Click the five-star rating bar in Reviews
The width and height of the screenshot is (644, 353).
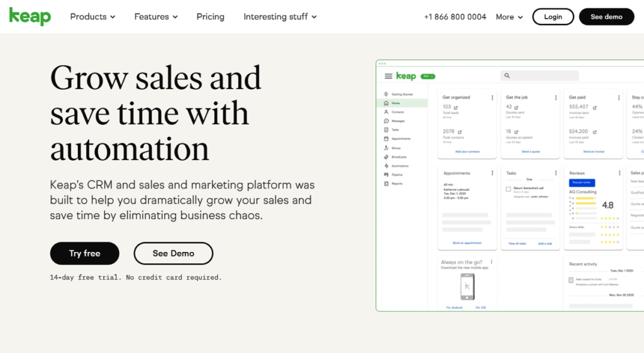pyautogui.click(x=586, y=198)
